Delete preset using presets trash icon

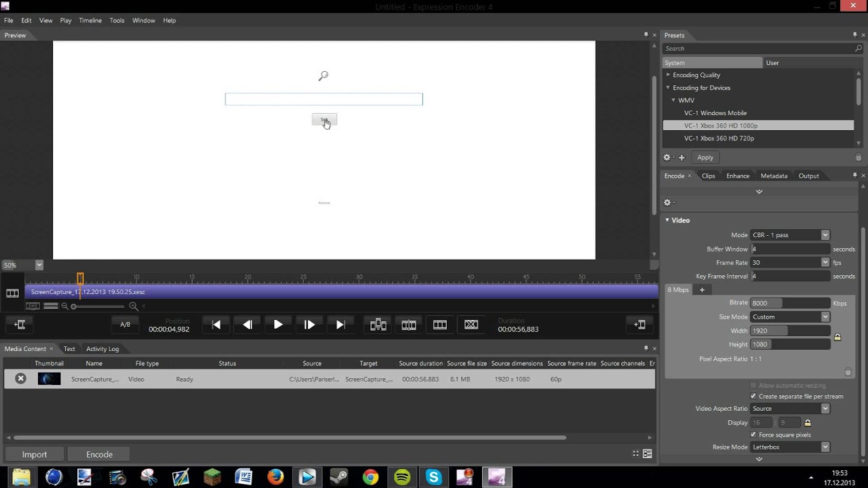pyautogui.click(x=858, y=157)
